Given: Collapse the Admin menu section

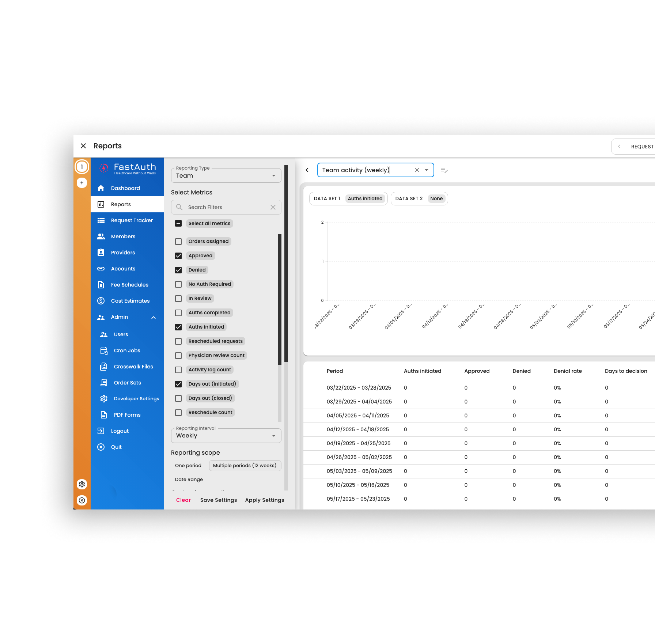Looking at the screenshot, I should (x=154, y=317).
